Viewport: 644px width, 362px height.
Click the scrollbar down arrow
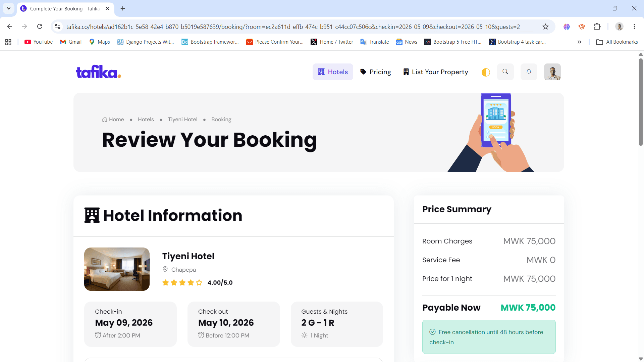641,359
